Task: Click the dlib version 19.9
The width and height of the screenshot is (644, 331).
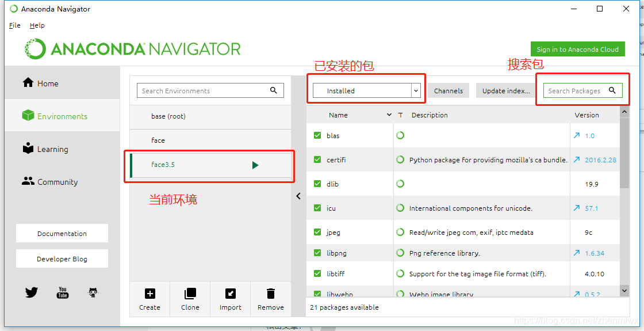Action: (x=592, y=184)
